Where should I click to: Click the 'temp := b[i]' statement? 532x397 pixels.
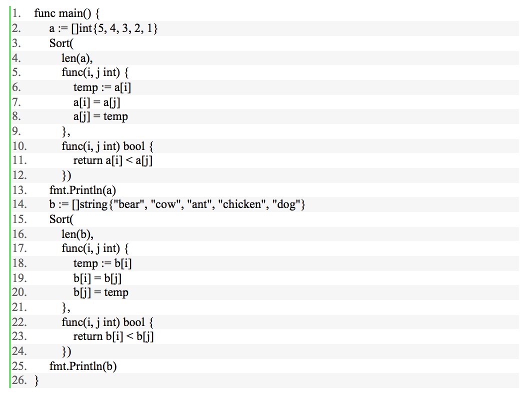coord(102,263)
